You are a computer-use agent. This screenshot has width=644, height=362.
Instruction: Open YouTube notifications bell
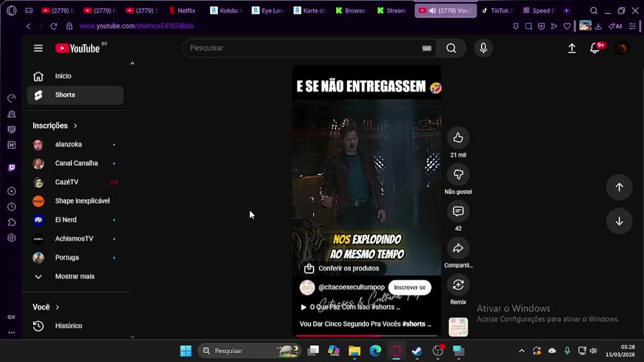click(595, 48)
